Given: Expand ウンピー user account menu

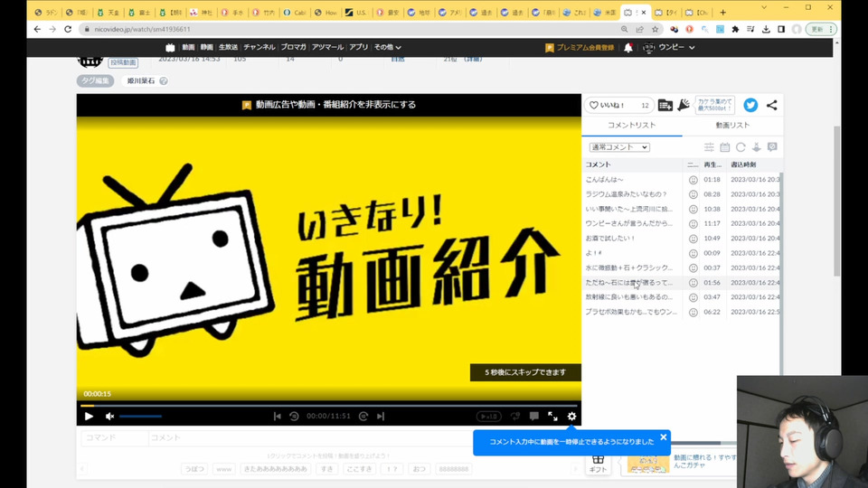Looking at the screenshot, I should coord(669,48).
